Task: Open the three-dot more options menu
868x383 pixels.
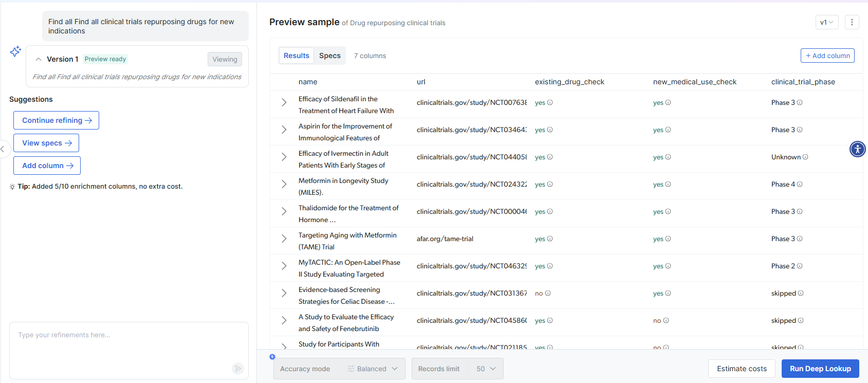Action: point(852,22)
